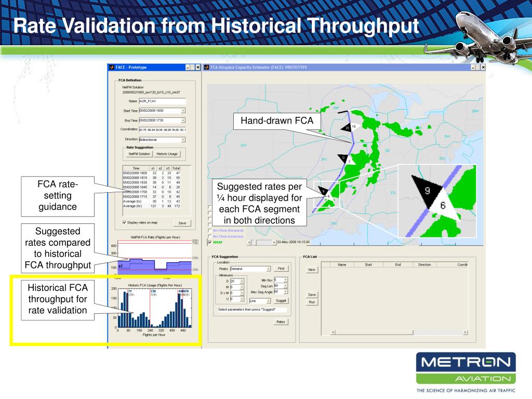Image resolution: width=532 pixels, height=399 pixels.
Task: Open the Min flux dropdown
Action: pyautogui.click(x=286, y=280)
